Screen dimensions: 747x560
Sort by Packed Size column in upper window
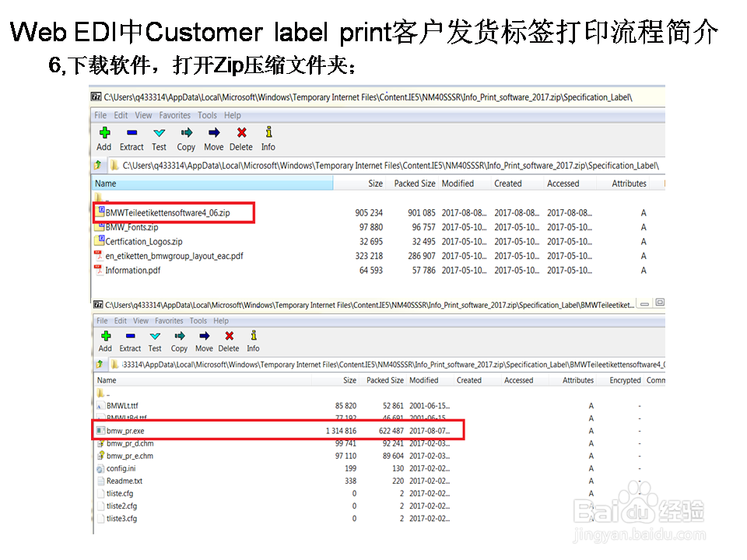[412, 184]
